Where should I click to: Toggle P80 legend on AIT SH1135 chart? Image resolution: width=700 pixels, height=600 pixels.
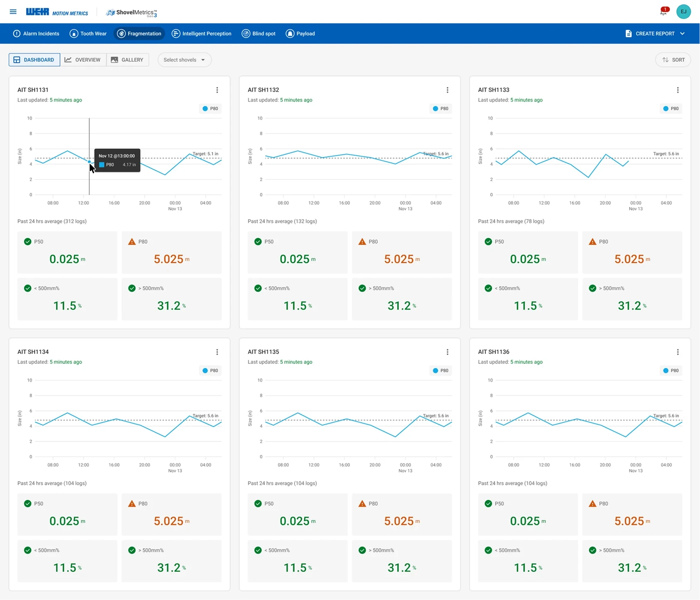[x=441, y=370]
